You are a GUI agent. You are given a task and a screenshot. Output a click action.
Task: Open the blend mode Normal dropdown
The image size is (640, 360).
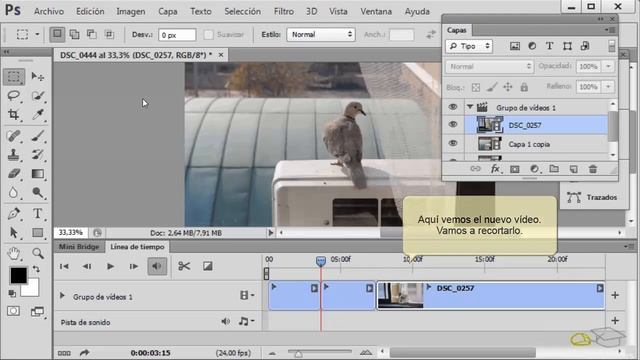tap(489, 66)
